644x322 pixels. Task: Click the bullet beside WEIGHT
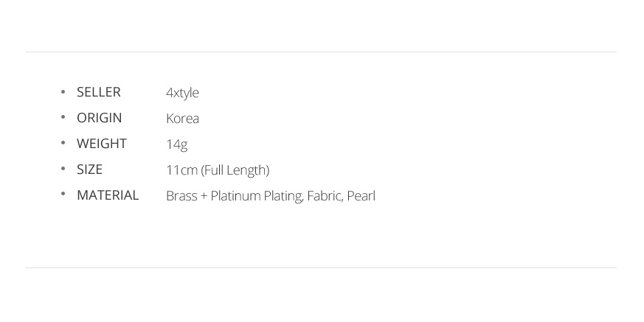(x=63, y=143)
